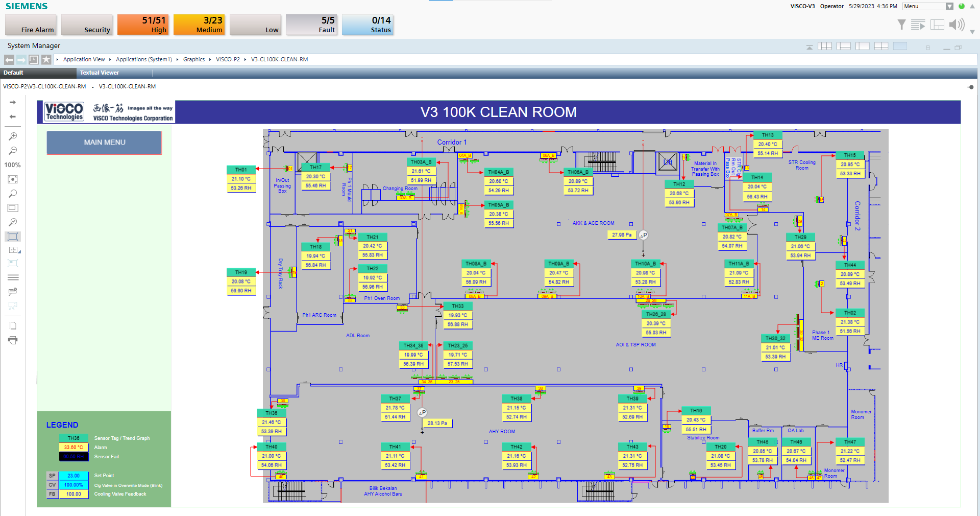This screenshot has height=516, width=980.
Task: Open the High alarms 51/51 button
Action: (143, 25)
